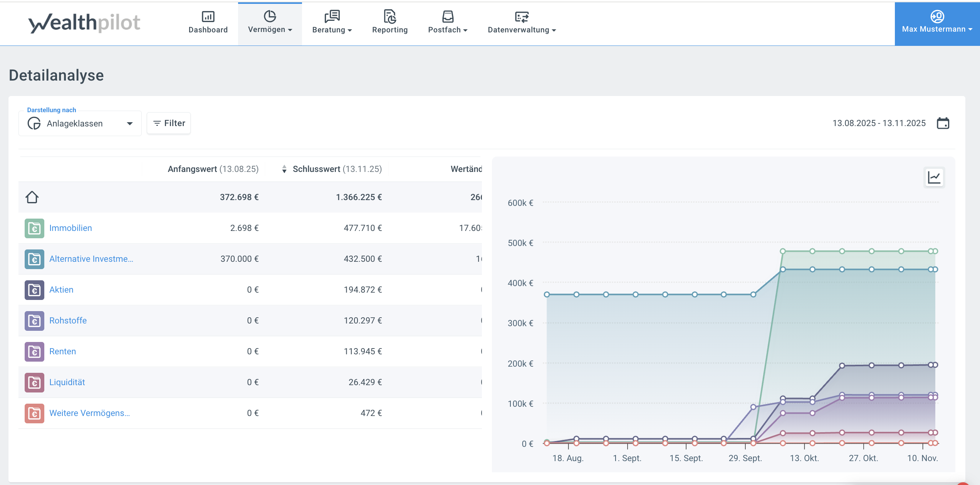Viewport: 980px width, 485px height.
Task: Click the Rohstoffe row in the table
Action: click(x=68, y=320)
